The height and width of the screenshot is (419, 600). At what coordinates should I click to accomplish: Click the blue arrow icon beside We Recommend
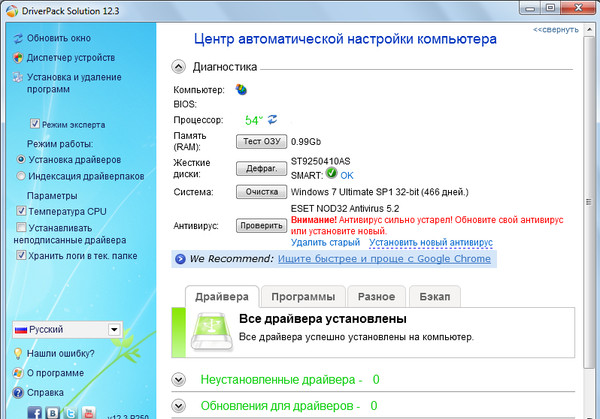click(180, 259)
